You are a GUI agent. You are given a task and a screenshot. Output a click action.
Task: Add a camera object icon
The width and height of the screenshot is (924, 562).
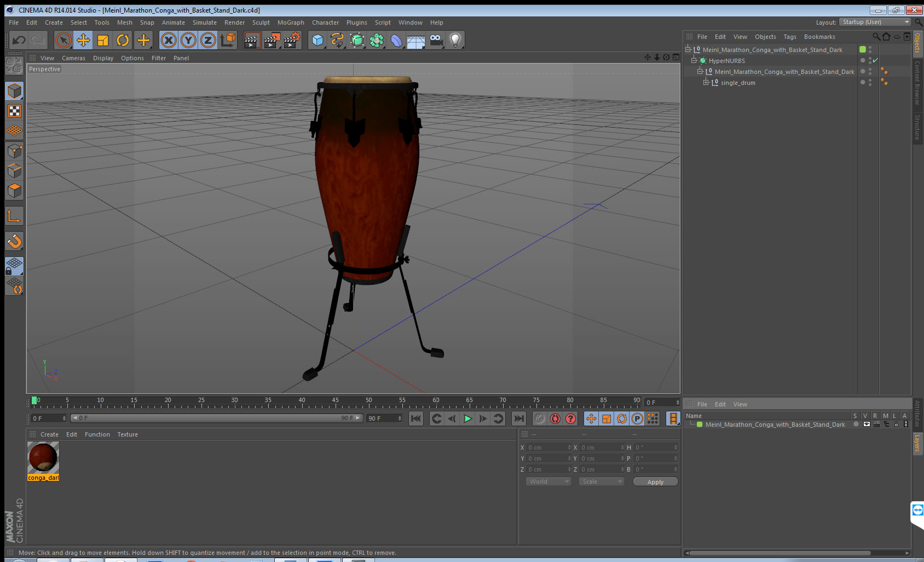coord(436,40)
